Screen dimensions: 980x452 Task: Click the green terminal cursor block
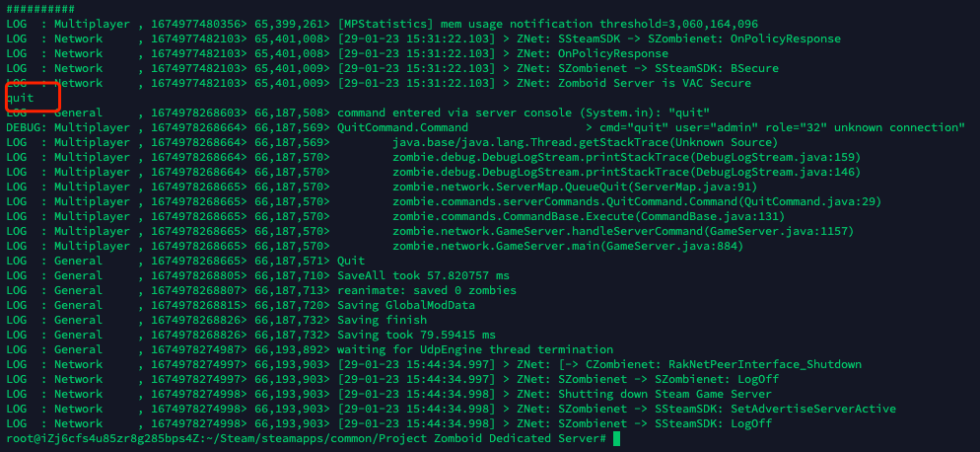click(617, 438)
